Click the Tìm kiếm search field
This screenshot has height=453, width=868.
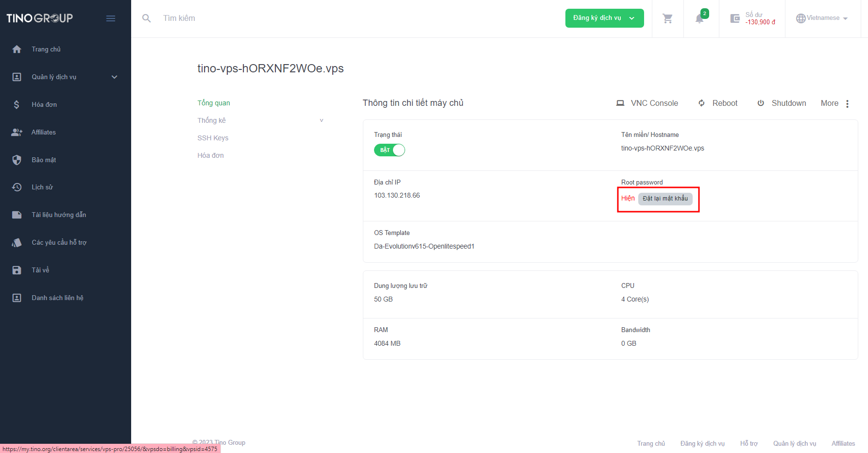pyautogui.click(x=340, y=18)
